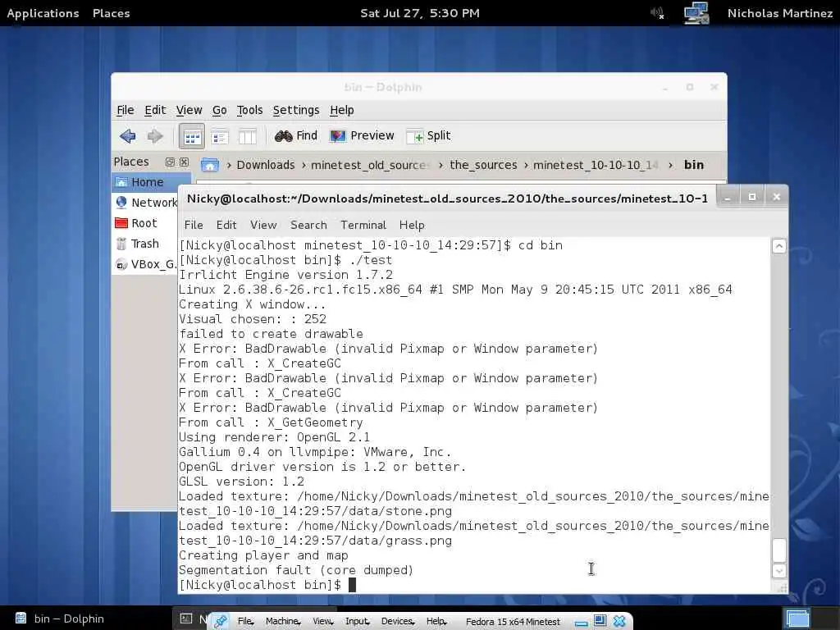Open VirtualBox Help dropdown menu

click(437, 622)
